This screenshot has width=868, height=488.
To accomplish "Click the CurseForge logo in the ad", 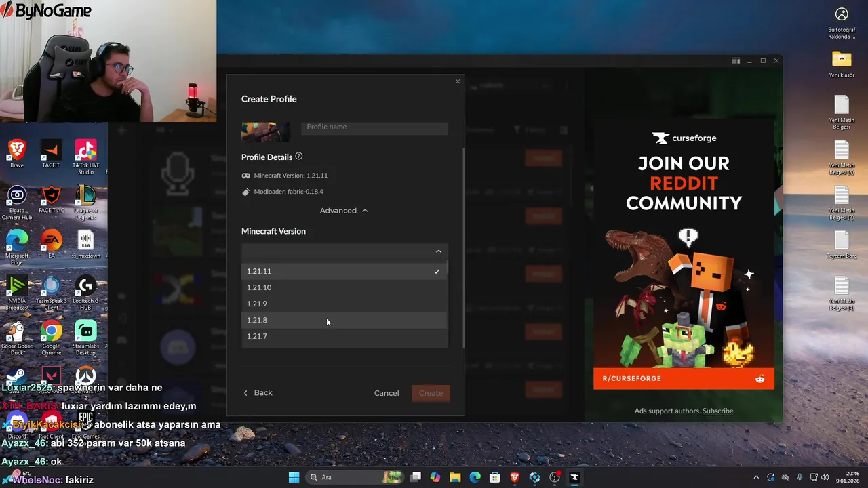I will click(684, 138).
